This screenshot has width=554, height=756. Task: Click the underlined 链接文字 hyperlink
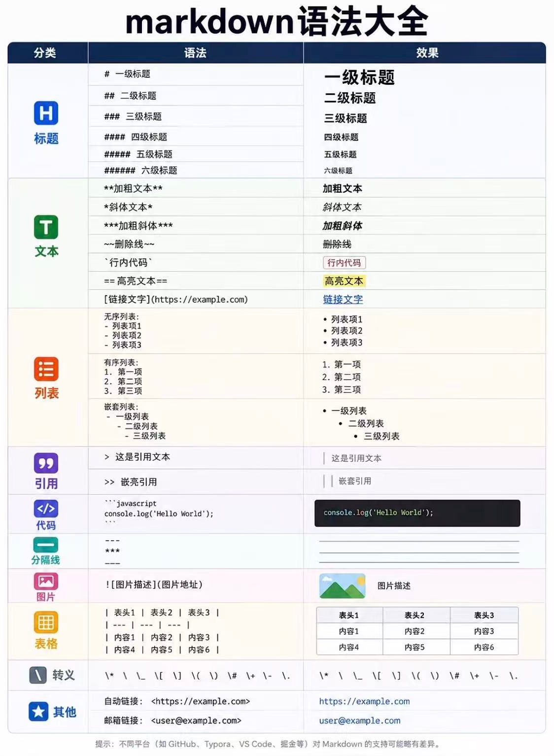tap(343, 299)
